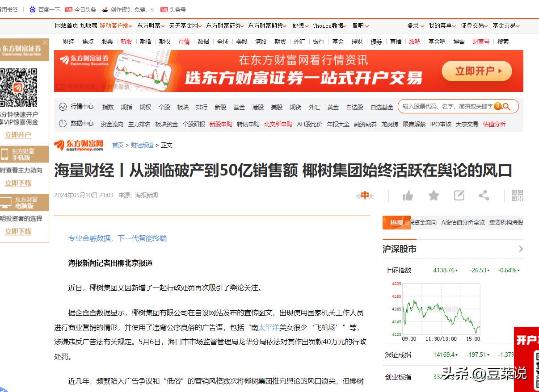Select medium font size 中
539x392 pixels.
tap(365, 195)
